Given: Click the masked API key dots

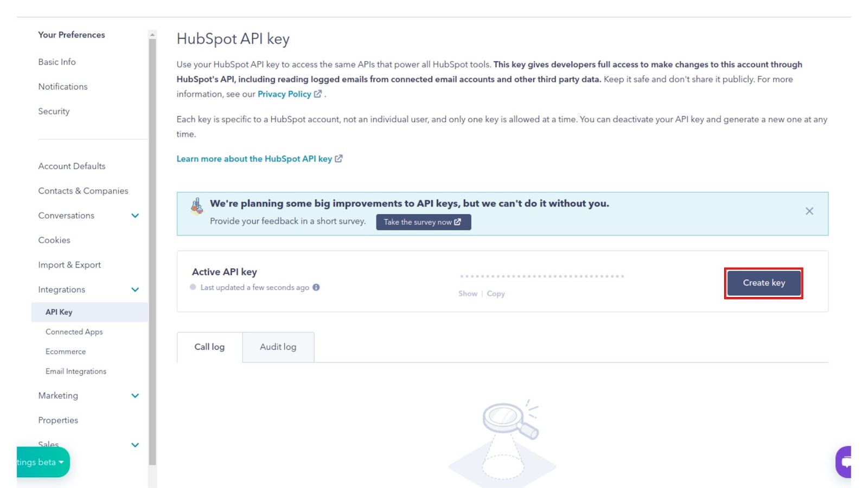Looking at the screenshot, I should click(x=542, y=277).
